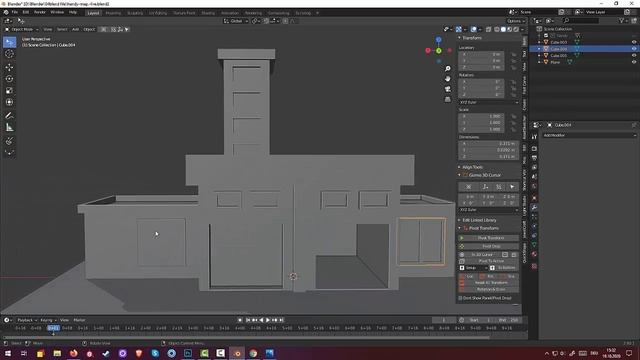The image size is (640, 360).
Task: Click the pan view hand icon
Action: [448, 79]
